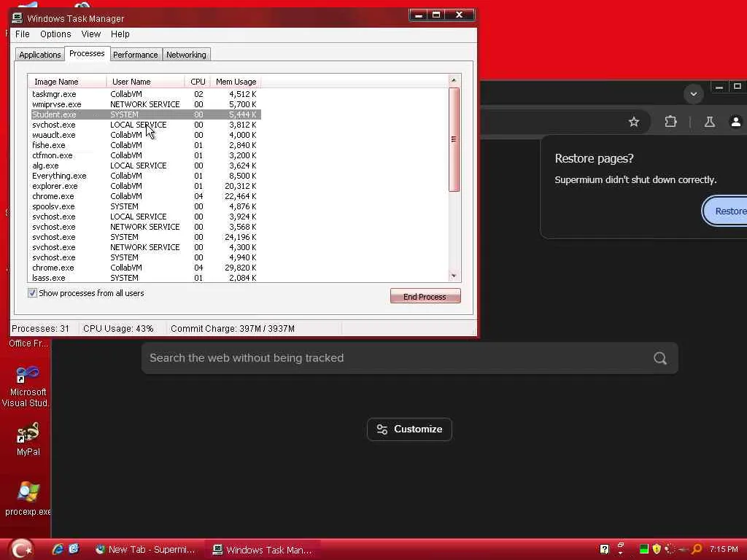Screen dimensions: 747x560
Task: Click the process list scrollbar thumb
Action: coord(454,139)
